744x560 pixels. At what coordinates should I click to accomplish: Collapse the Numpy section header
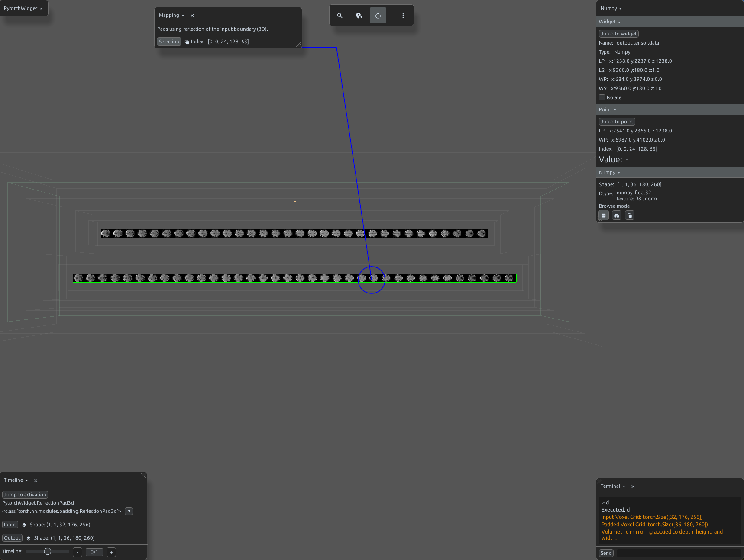pos(609,173)
